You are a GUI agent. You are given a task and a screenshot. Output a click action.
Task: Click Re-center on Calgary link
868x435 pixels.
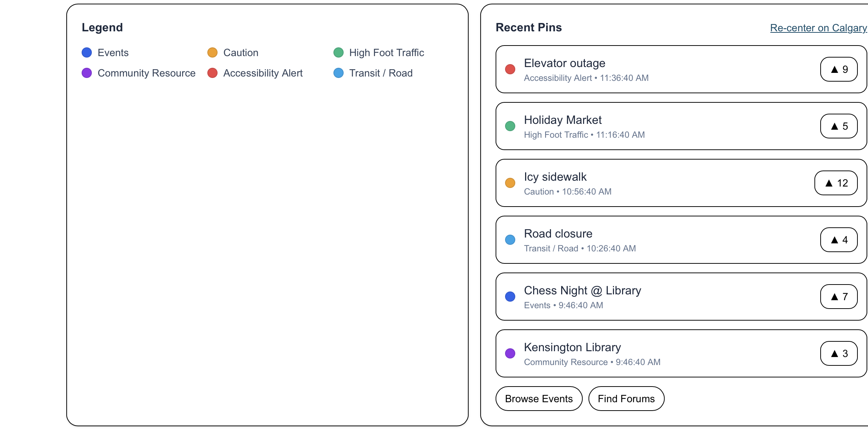(x=818, y=28)
